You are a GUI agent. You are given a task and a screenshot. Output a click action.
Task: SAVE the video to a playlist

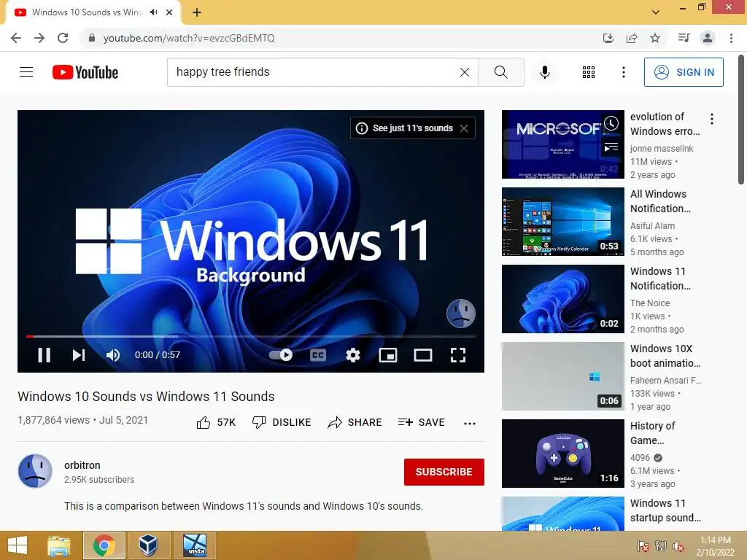tap(422, 422)
